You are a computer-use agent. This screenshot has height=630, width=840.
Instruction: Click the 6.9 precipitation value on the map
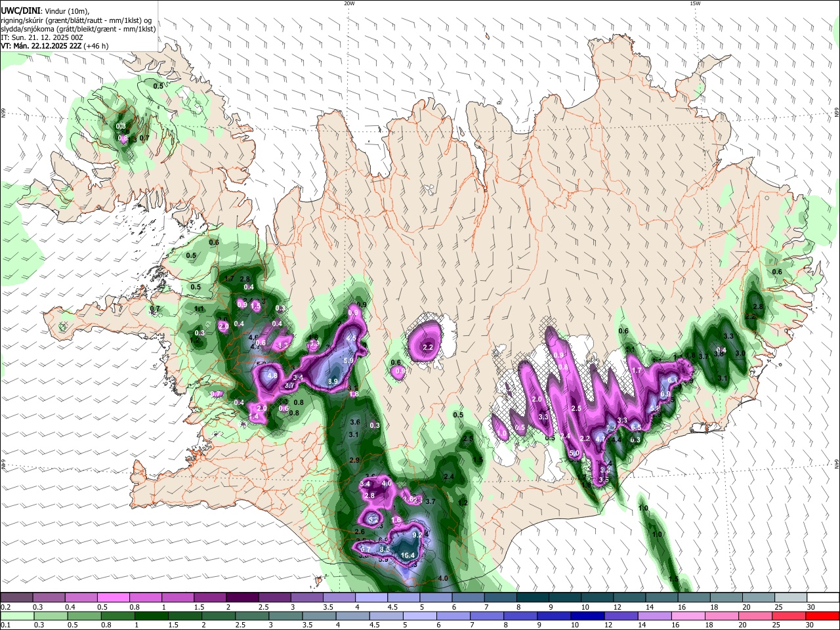pyautogui.click(x=665, y=394)
